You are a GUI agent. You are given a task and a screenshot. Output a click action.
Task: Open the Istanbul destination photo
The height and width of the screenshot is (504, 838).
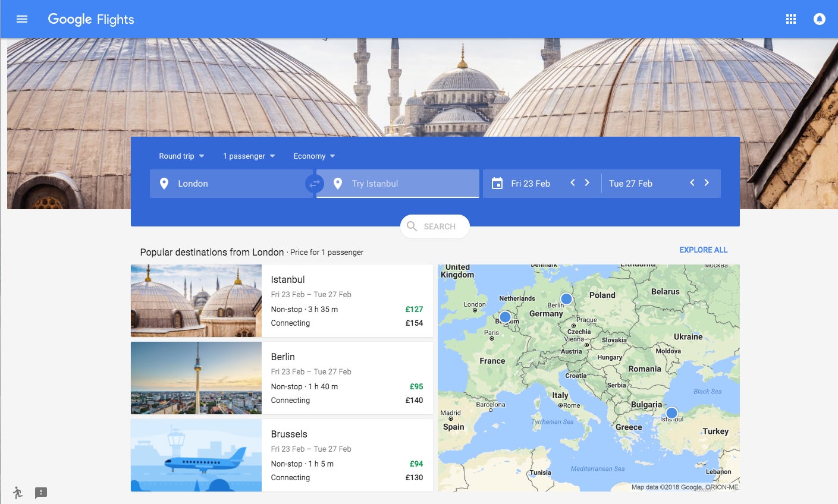pos(196,301)
